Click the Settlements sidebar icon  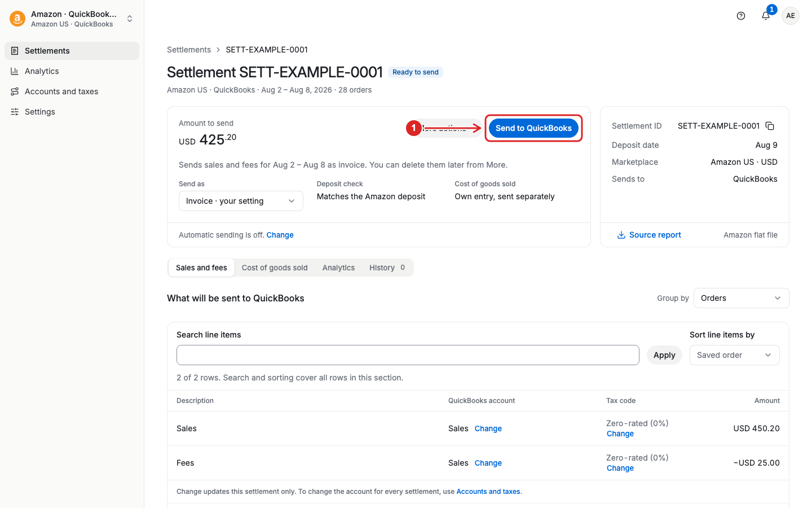[x=15, y=51]
